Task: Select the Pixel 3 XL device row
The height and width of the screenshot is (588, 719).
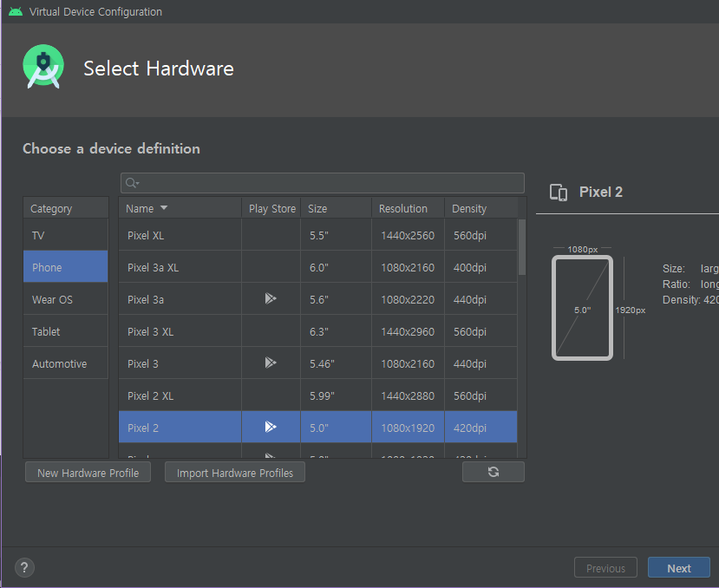Action: (x=317, y=330)
